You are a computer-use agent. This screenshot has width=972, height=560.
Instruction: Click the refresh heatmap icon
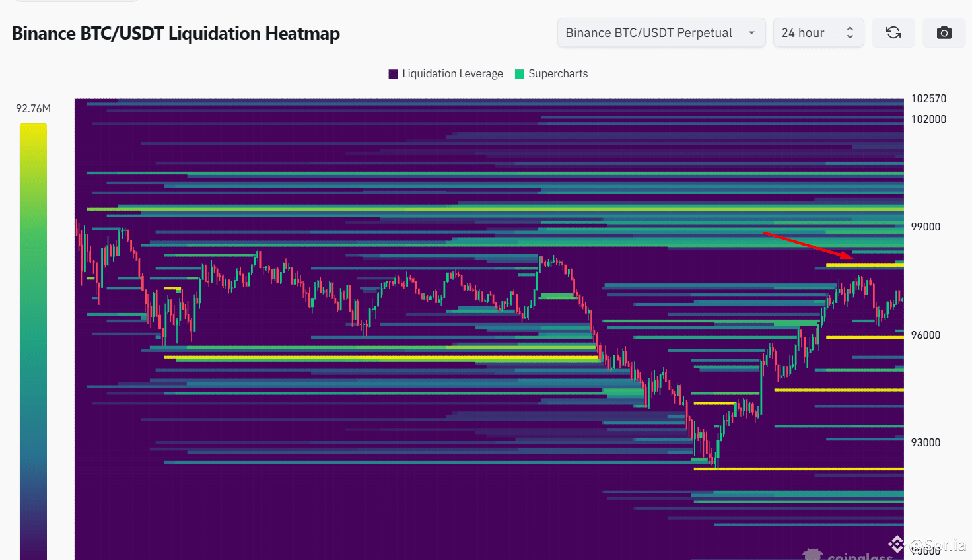tap(893, 32)
